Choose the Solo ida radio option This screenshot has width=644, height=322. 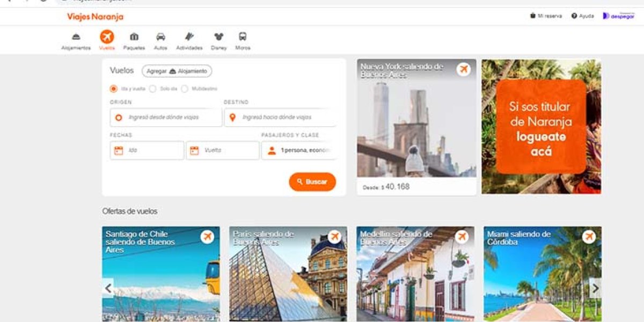click(x=153, y=89)
